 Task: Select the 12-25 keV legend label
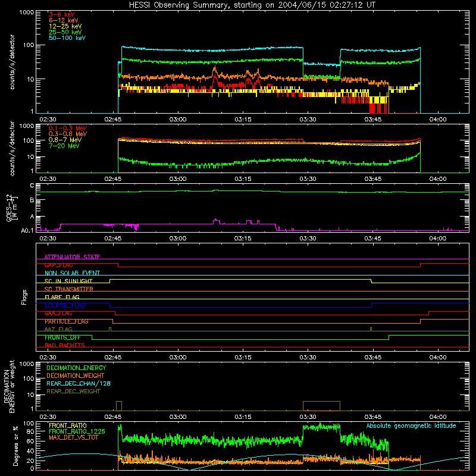coord(65,26)
